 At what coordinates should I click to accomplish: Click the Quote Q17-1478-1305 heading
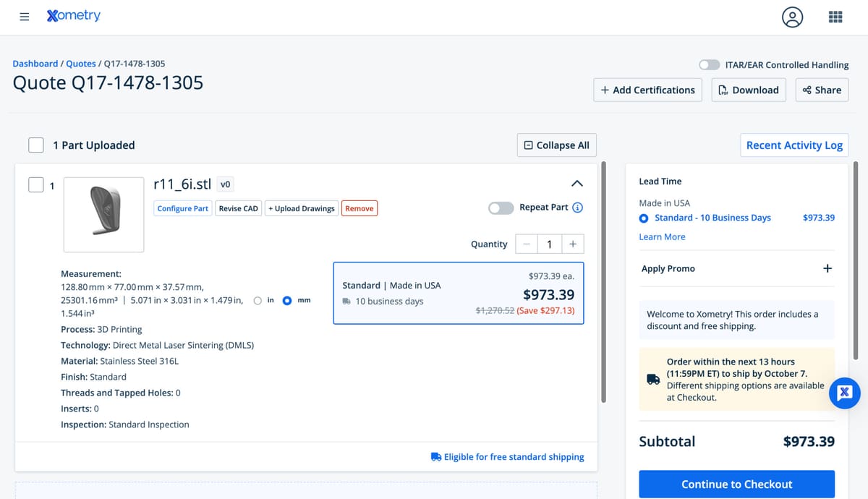[108, 82]
